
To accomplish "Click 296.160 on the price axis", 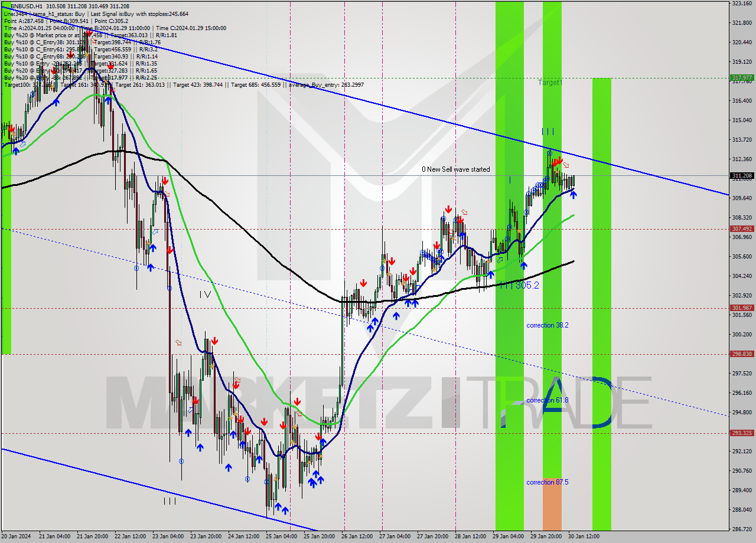I will pos(742,393).
